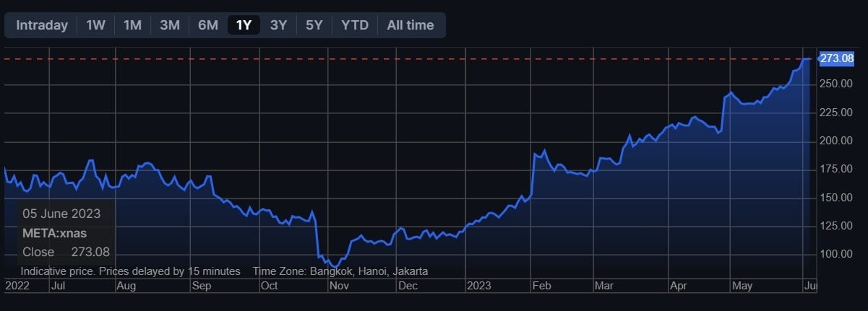Image resolution: width=868 pixels, height=311 pixels.
Task: Click the Feb label on time axis
Action: click(x=542, y=286)
